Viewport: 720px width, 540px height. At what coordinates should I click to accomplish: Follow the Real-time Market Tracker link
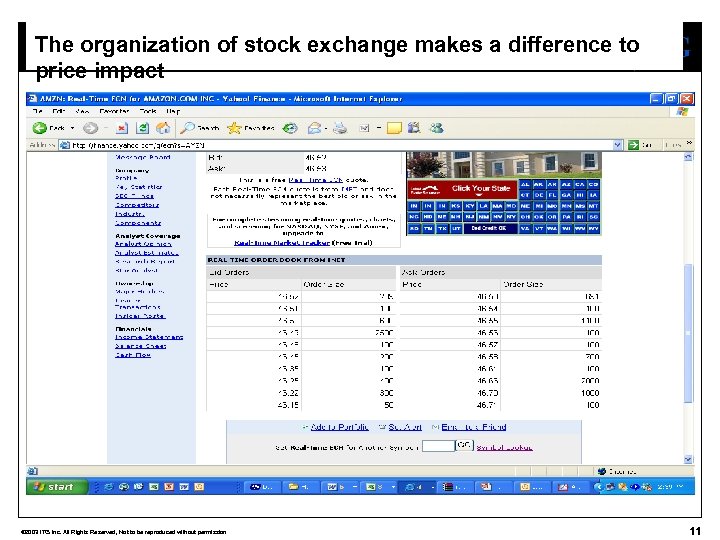pyautogui.click(x=282, y=242)
